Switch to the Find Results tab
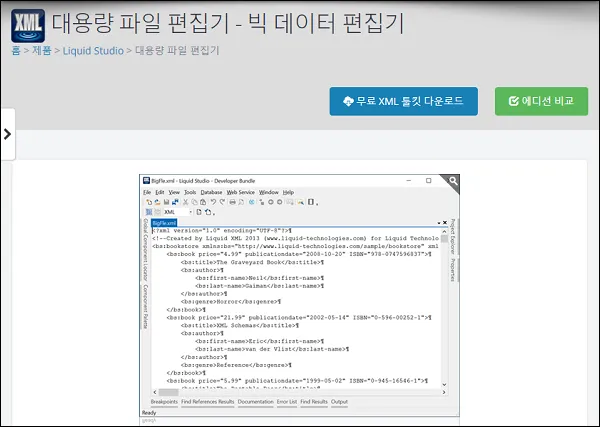The width and height of the screenshot is (600, 427). tap(314, 402)
